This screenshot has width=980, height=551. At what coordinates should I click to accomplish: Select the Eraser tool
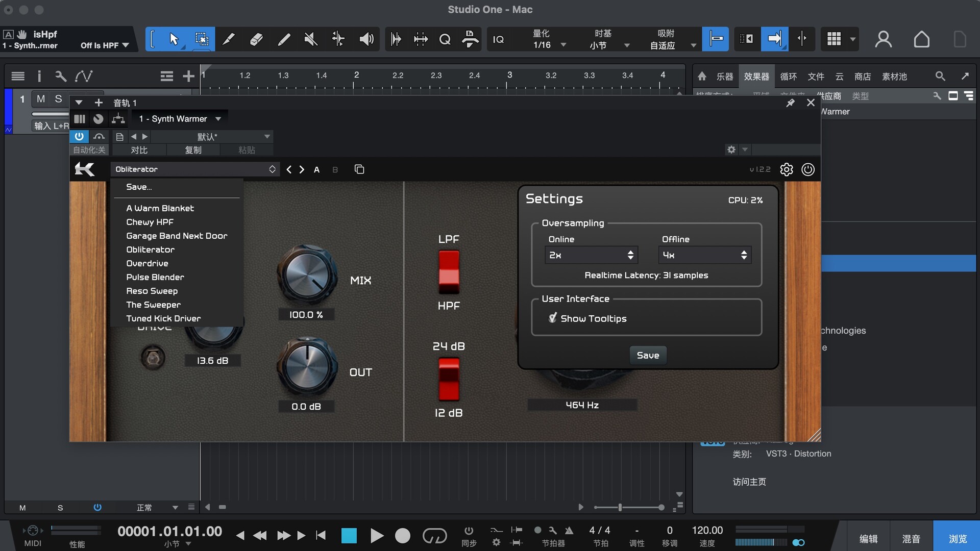[x=256, y=39]
